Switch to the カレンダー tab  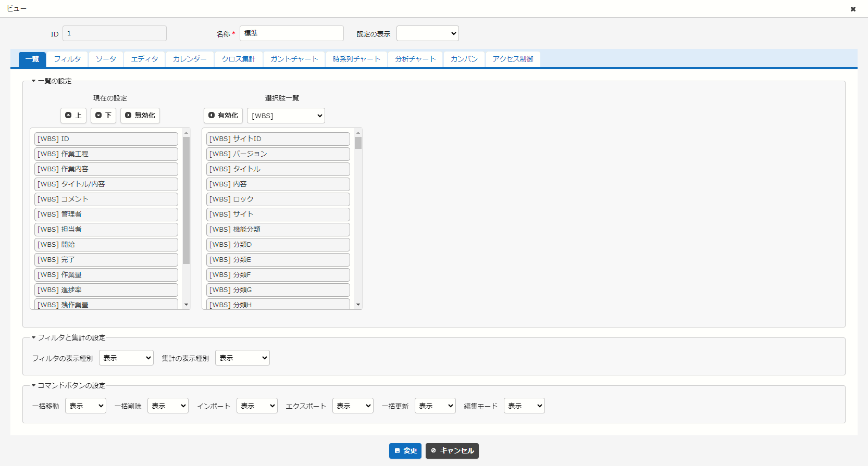click(190, 59)
